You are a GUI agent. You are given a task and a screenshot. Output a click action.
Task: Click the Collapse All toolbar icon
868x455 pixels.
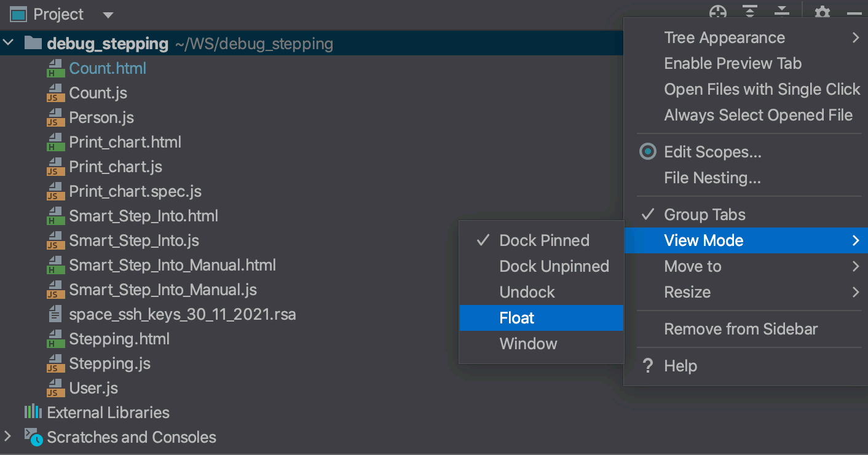pos(782,12)
